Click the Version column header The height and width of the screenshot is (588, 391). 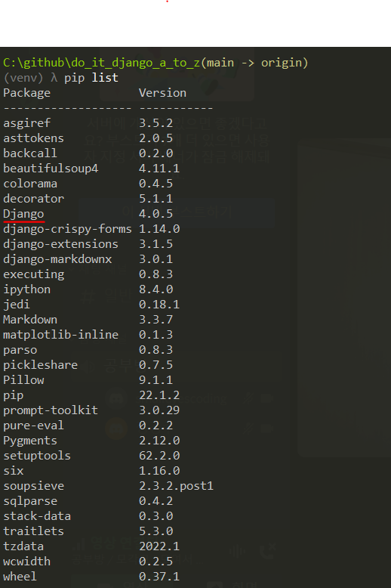point(162,93)
